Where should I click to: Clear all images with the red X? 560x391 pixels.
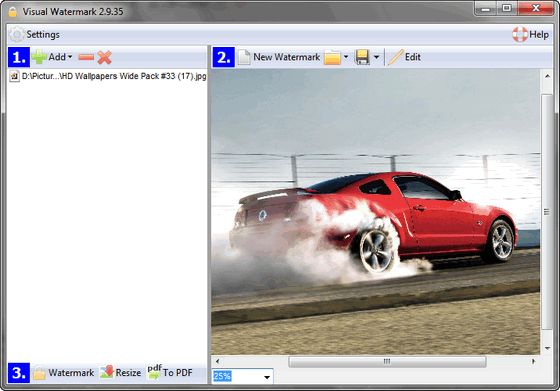pos(105,57)
